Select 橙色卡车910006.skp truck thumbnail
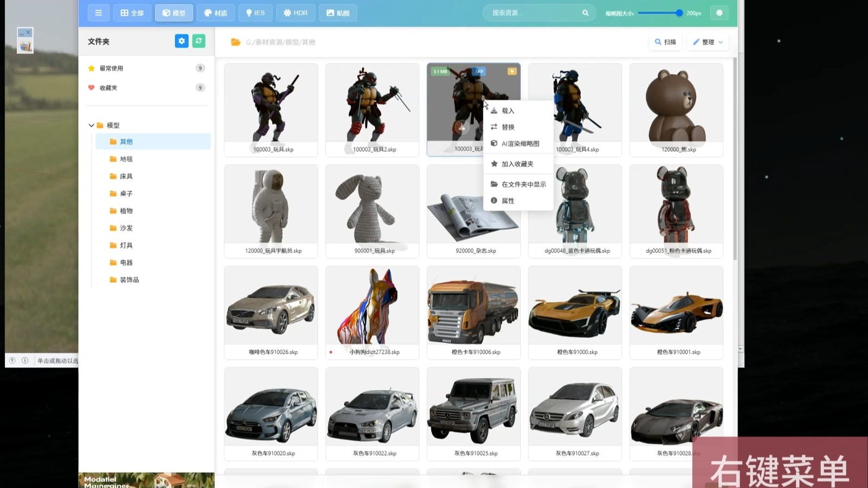868x488 pixels. [x=474, y=313]
